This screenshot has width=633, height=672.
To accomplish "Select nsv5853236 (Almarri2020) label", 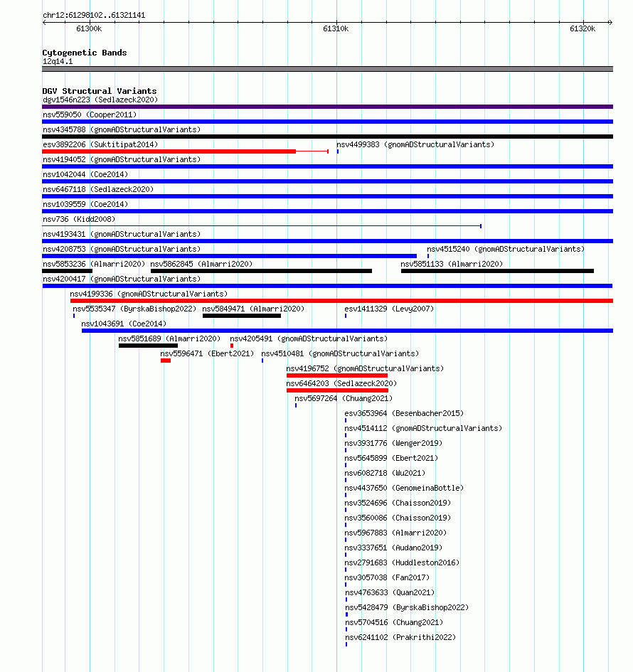I will point(94,265).
